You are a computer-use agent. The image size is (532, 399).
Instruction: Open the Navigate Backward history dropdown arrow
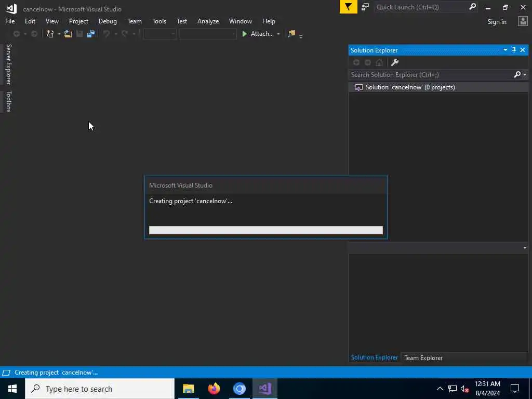point(25,34)
